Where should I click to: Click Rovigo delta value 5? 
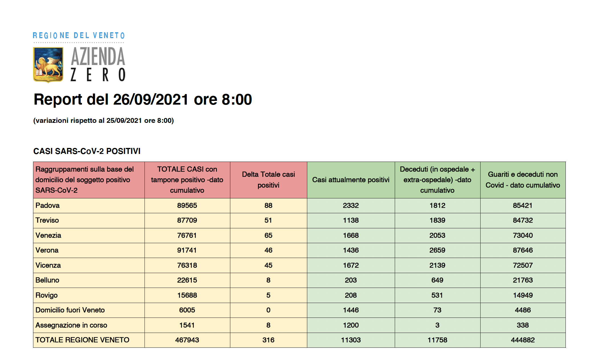click(268, 295)
